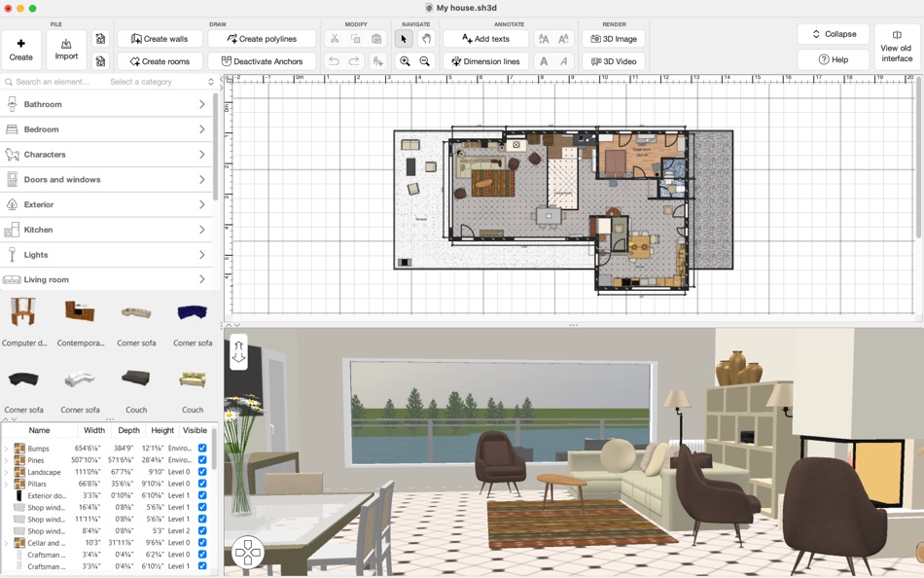The image size is (924, 578).
Task: Switch to the old interface
Action: 895,49
